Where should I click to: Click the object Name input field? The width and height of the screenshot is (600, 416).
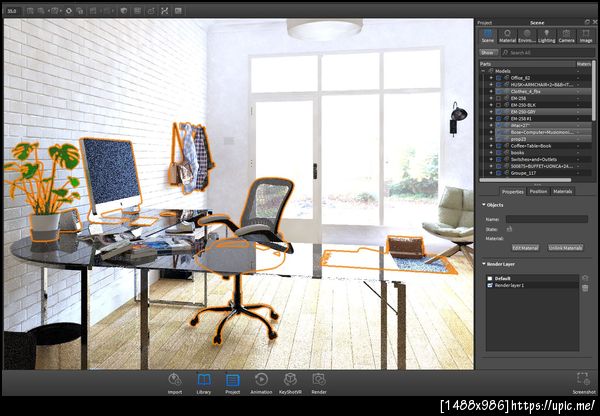pyautogui.click(x=547, y=219)
